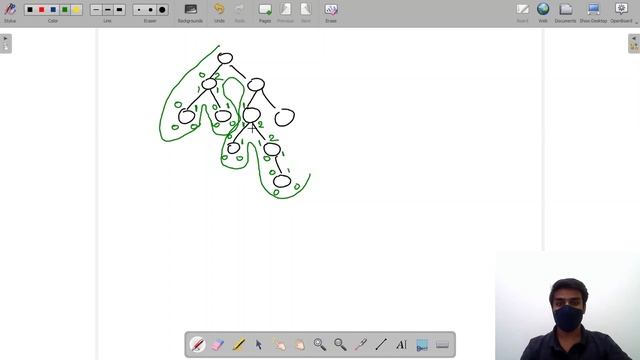Select the medium line width
The height and width of the screenshot is (360, 640).
point(107,9)
